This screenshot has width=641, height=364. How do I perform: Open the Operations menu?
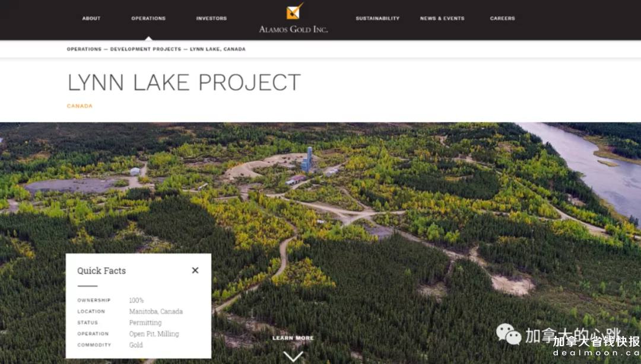148,18
